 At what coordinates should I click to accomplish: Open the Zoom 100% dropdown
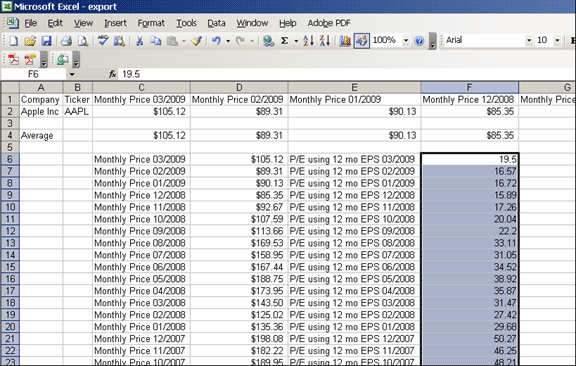(x=406, y=40)
